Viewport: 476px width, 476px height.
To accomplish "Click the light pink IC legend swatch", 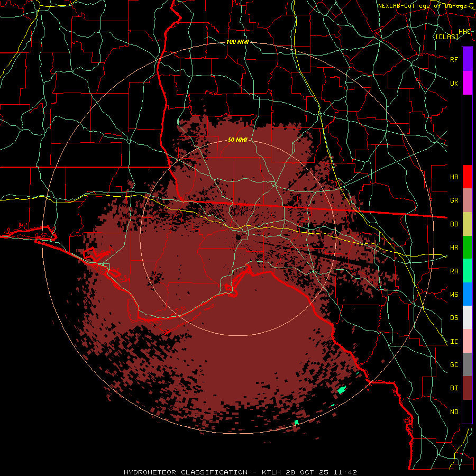I will (x=467, y=341).
